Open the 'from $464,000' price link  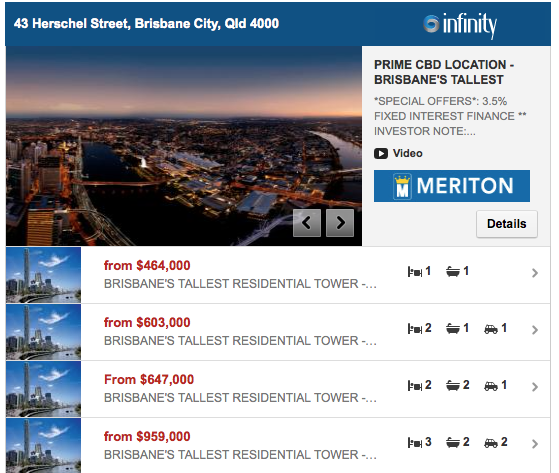click(x=147, y=266)
